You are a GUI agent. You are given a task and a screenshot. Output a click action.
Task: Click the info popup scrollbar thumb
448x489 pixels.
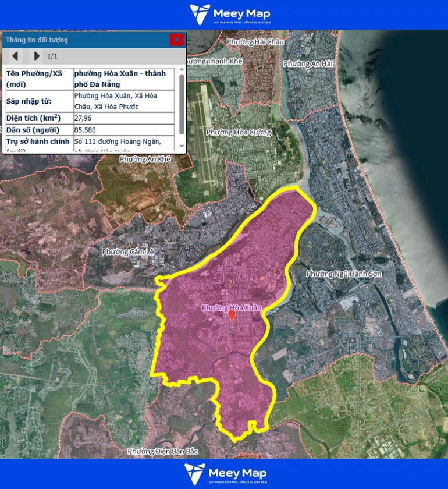coord(182,104)
